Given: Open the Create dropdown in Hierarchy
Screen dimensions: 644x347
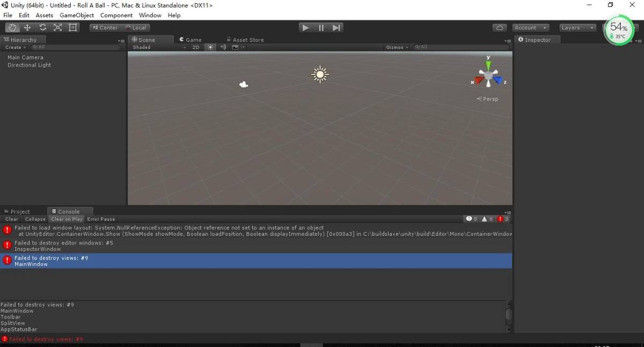Looking at the screenshot, I should pos(15,47).
